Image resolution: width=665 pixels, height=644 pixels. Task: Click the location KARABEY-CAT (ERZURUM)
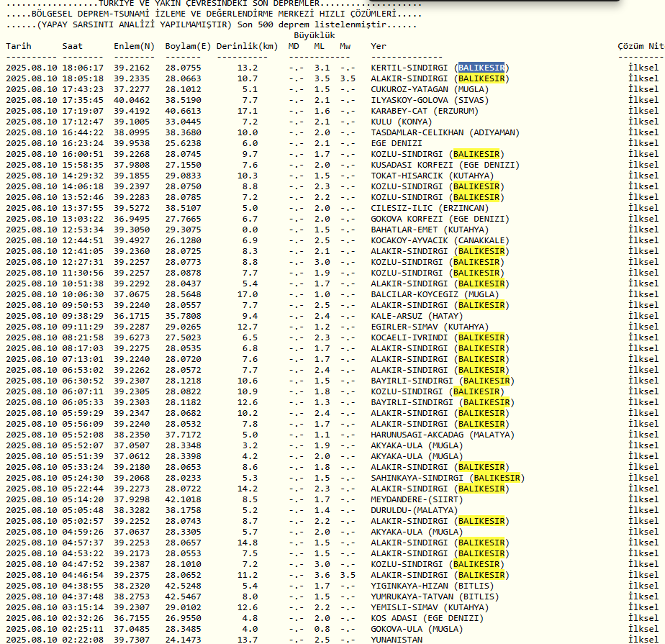click(x=425, y=111)
